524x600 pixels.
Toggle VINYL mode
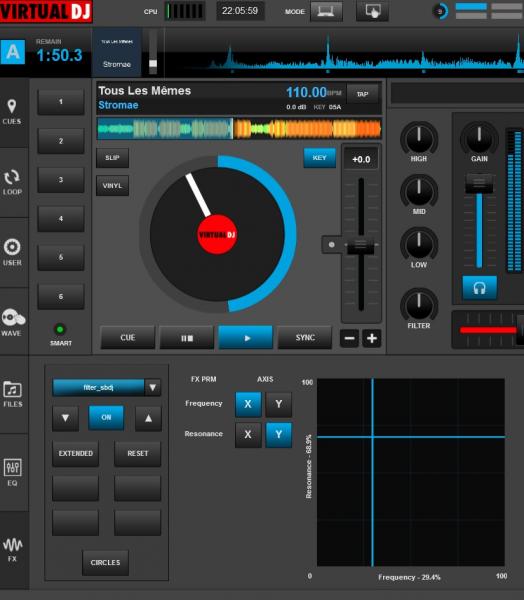pyautogui.click(x=112, y=186)
